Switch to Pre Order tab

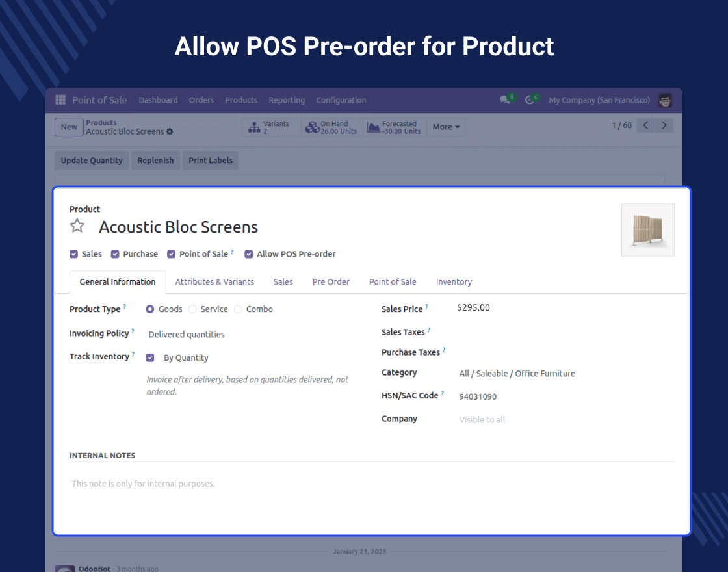[x=331, y=282]
